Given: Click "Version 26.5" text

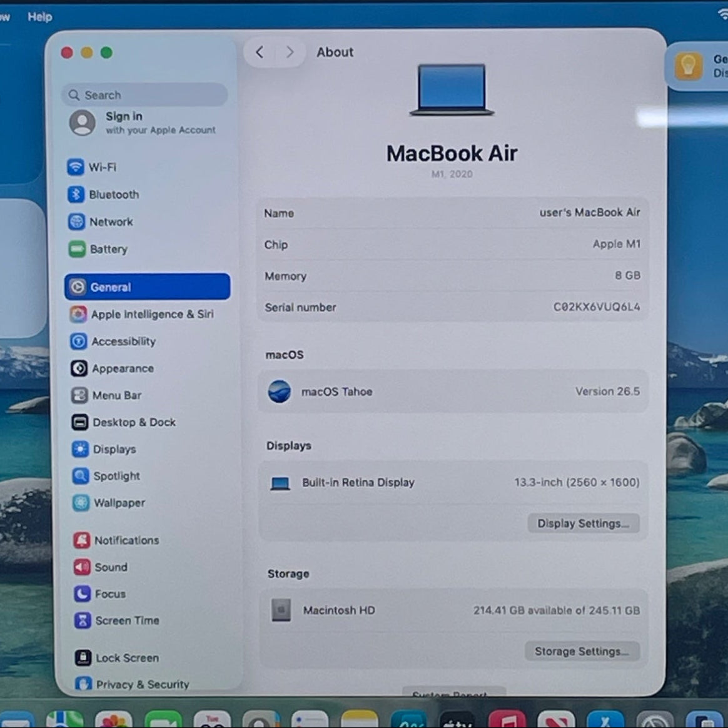Looking at the screenshot, I should pos(607,392).
